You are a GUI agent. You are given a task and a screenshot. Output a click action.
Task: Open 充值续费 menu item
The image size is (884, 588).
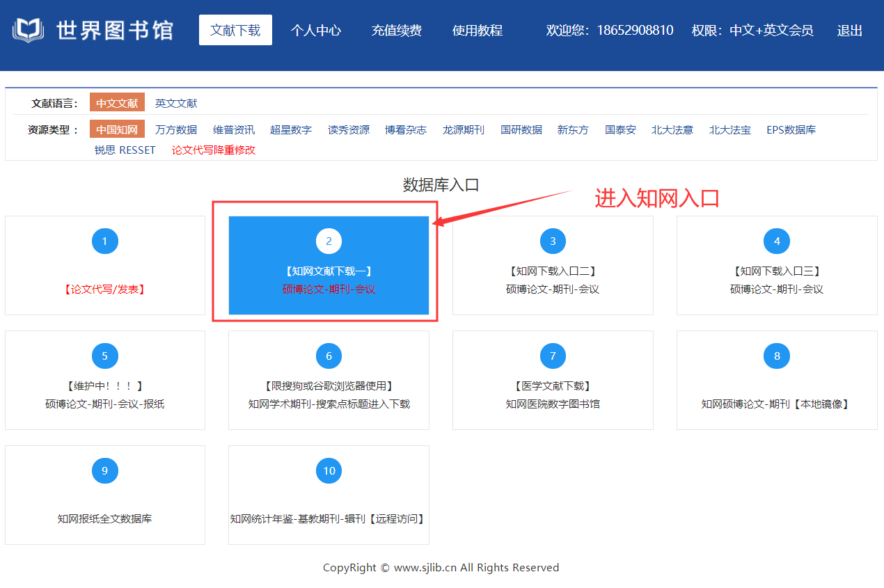pyautogui.click(x=397, y=31)
